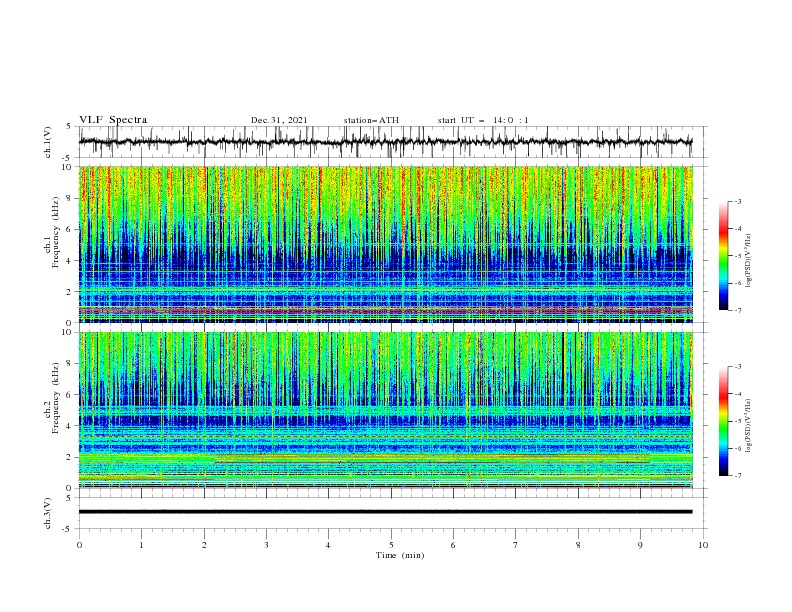
Task: Click the "VLF Spectra" title text
Action: click(113, 120)
